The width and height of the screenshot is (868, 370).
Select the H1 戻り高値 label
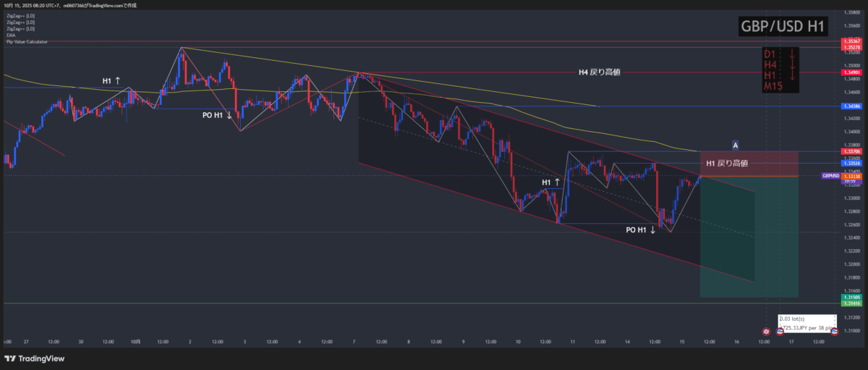click(728, 163)
